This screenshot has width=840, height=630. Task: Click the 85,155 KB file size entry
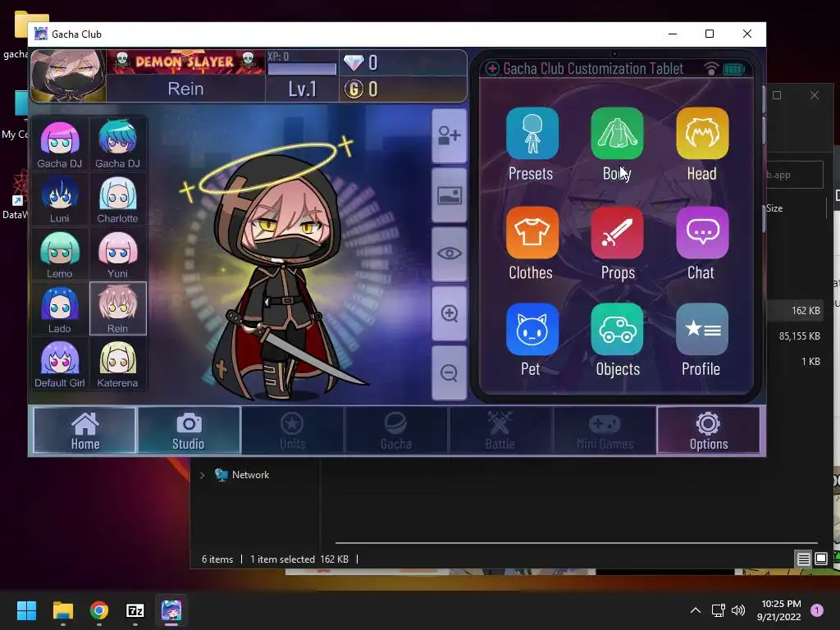coord(799,336)
